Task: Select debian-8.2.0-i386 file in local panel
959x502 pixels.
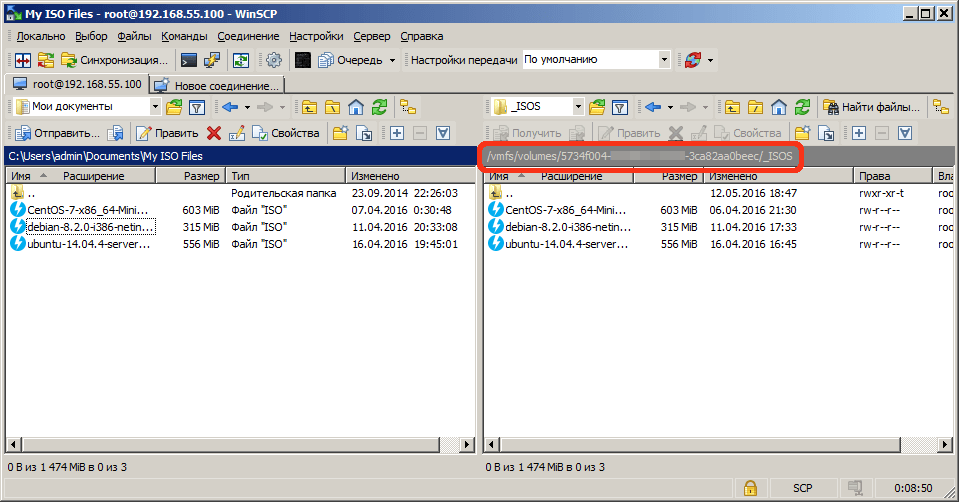Action: pyautogui.click(x=83, y=227)
